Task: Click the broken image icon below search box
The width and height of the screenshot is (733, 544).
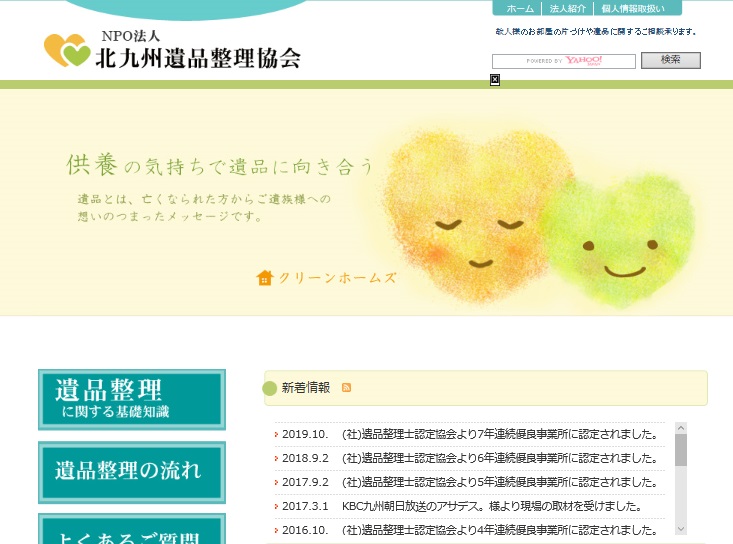Action: pos(495,80)
